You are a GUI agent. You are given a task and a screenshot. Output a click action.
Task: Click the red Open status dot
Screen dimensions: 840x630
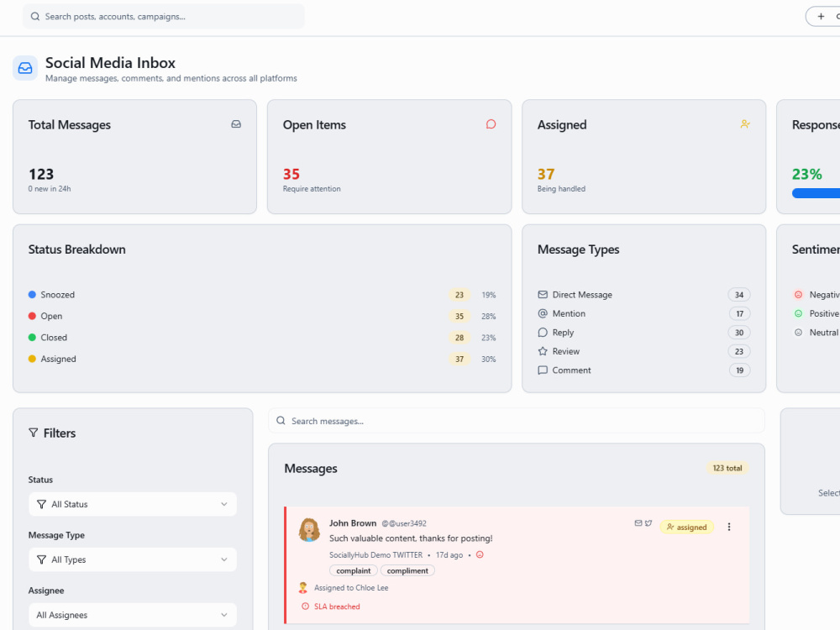[32, 316]
